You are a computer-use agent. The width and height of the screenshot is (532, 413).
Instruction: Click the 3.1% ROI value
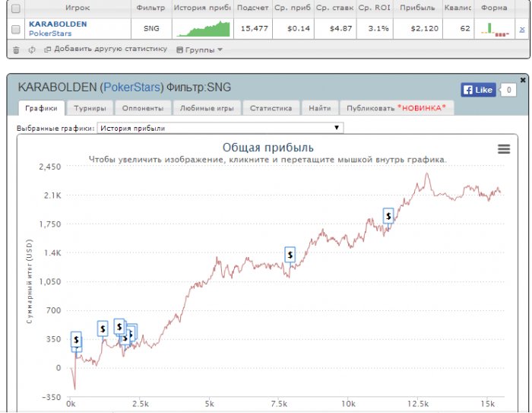pyautogui.click(x=378, y=29)
